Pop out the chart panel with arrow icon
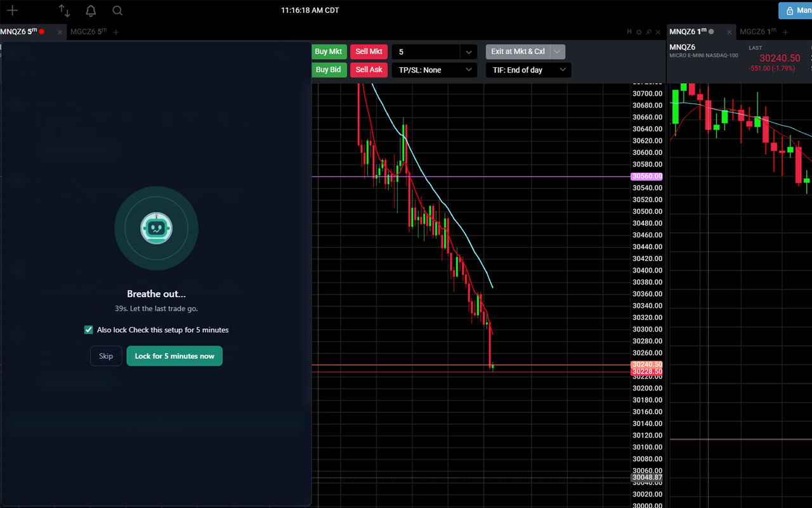 (x=649, y=32)
